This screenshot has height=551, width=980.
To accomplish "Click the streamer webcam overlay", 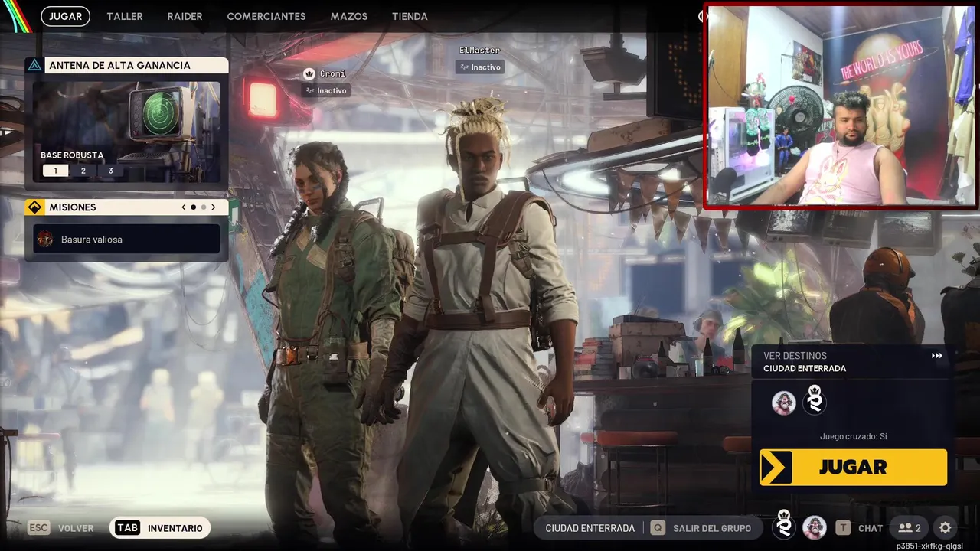I will pyautogui.click(x=841, y=106).
